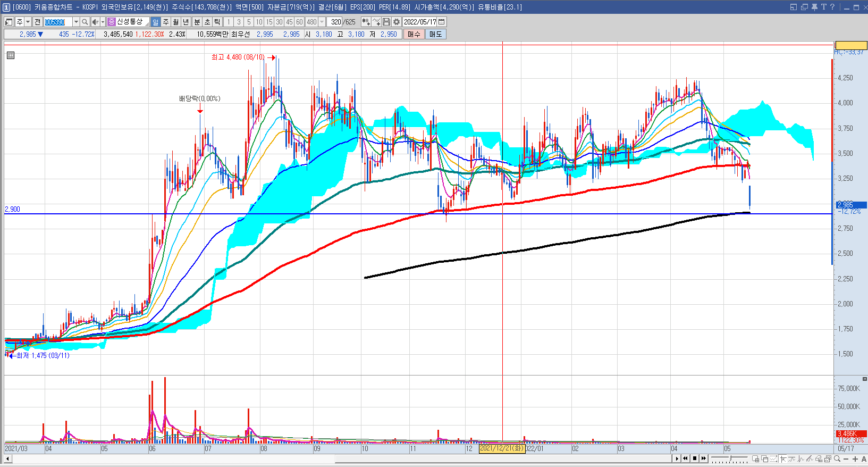Open the question mark help icon
This screenshot has height=467, width=868.
[x=832, y=7]
